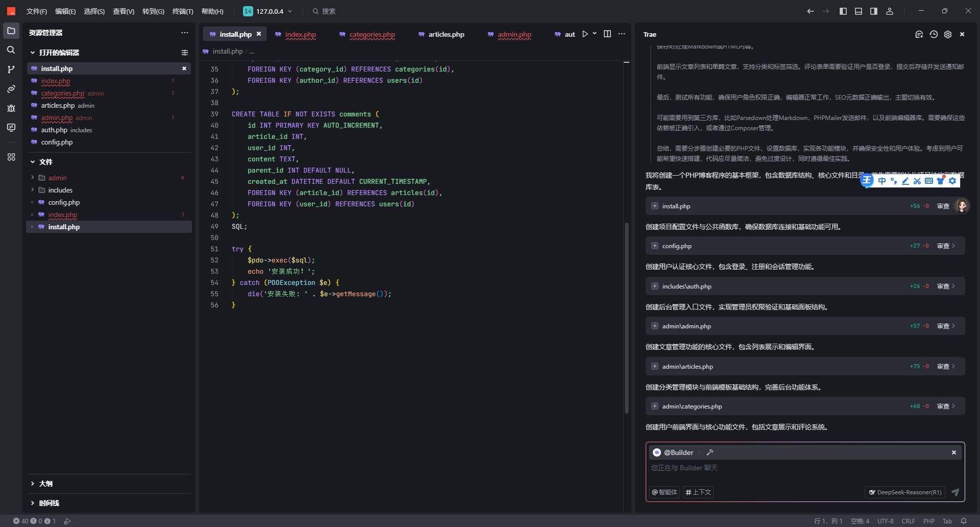
Task: Open the Explorer view in activity bar
Action: (x=11, y=31)
